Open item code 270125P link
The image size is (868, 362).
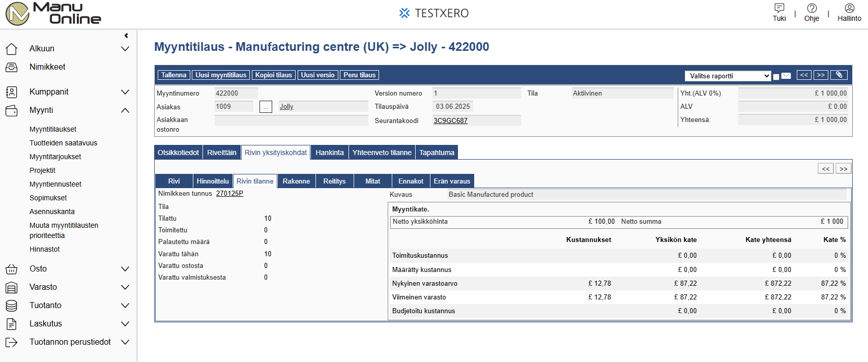coord(229,194)
